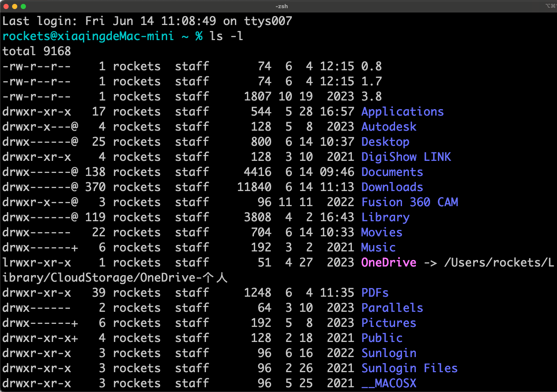Screen dimensions: 557x392
Task: Click the Public directory name
Action: click(x=382, y=338)
